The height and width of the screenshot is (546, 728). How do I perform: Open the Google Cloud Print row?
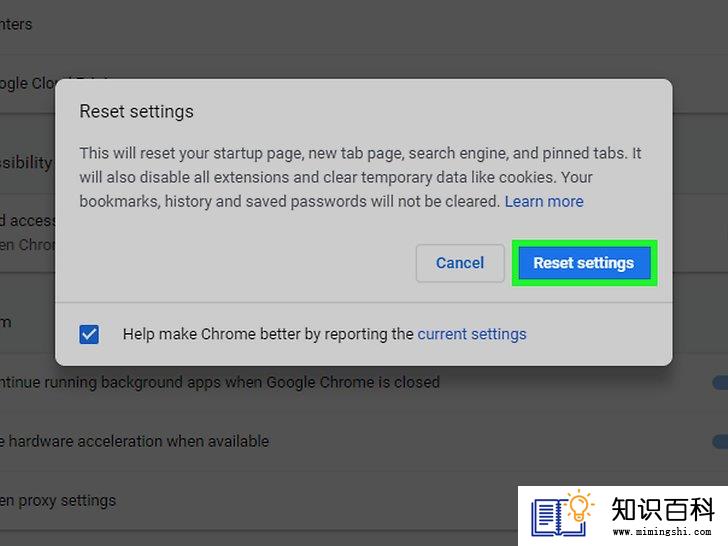tap(28, 84)
